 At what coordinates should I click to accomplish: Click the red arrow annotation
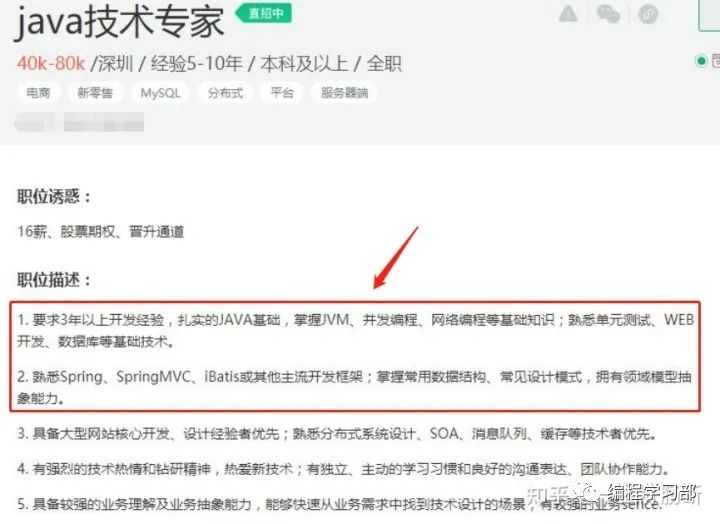click(395, 258)
